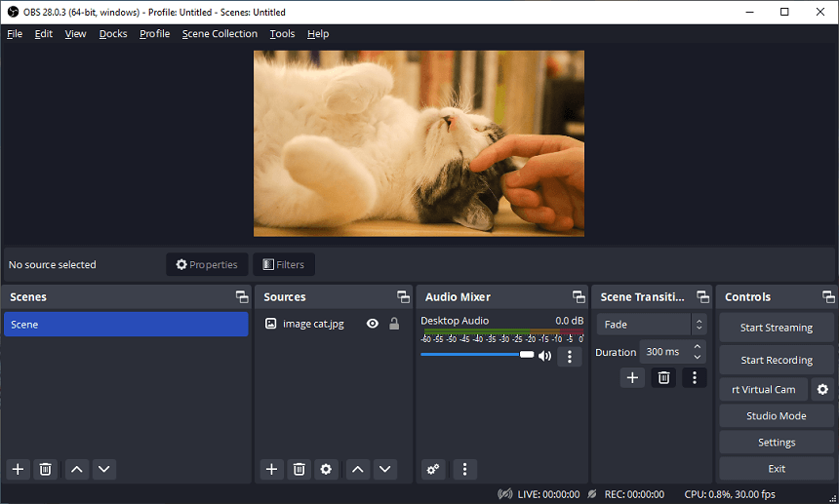Delete the configurable transition trash icon
The image size is (839, 504).
[x=663, y=377]
